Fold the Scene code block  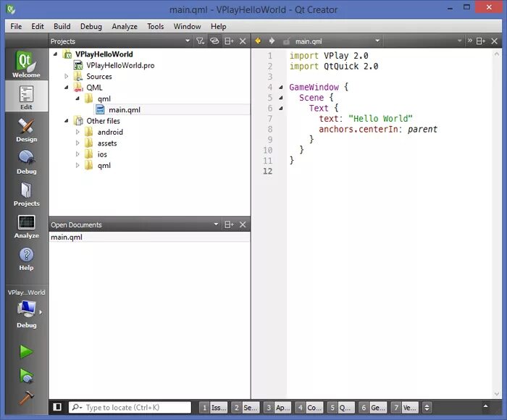pyautogui.click(x=281, y=98)
